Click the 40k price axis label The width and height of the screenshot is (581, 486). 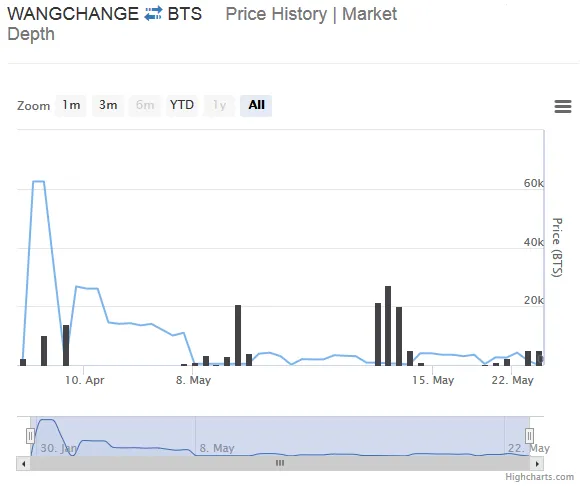pos(534,242)
